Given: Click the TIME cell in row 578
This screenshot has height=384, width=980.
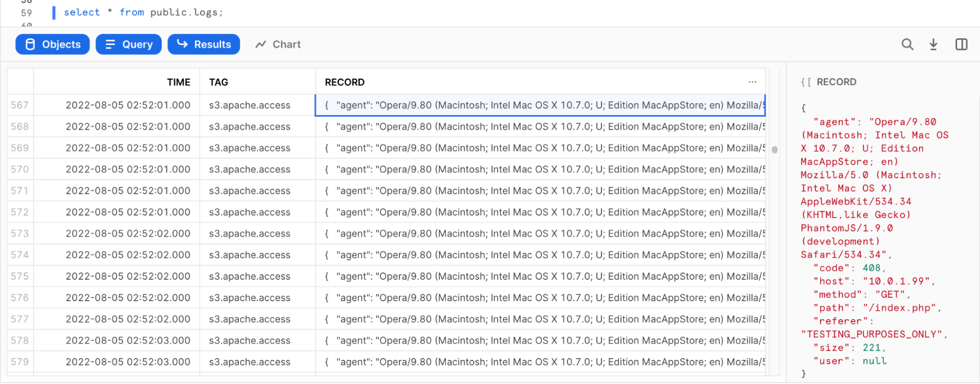Looking at the screenshot, I should 127,340.
